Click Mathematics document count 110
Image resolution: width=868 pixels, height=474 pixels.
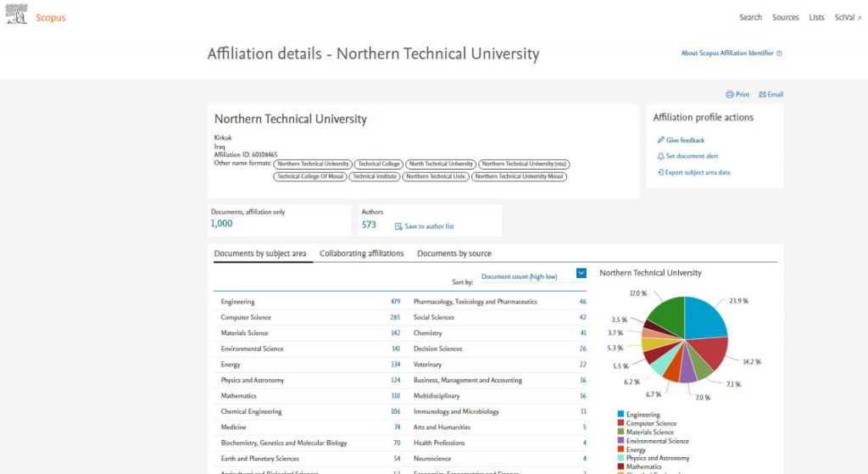(396, 396)
